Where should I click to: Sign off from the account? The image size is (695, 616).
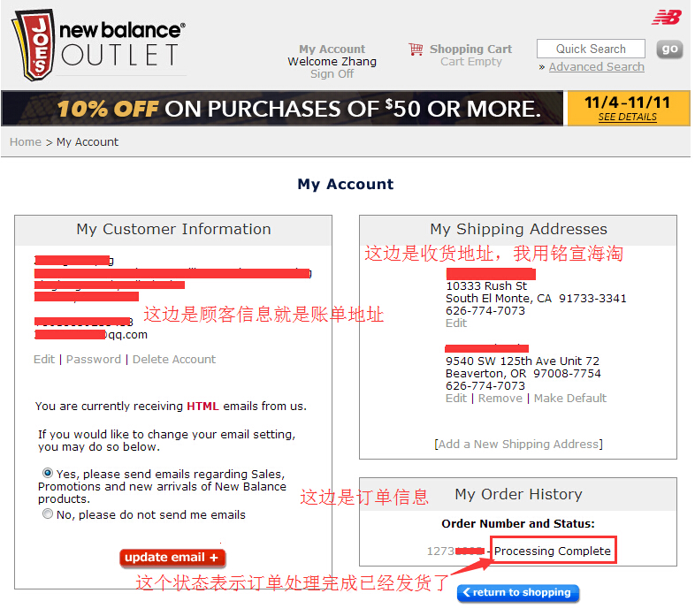(332, 73)
